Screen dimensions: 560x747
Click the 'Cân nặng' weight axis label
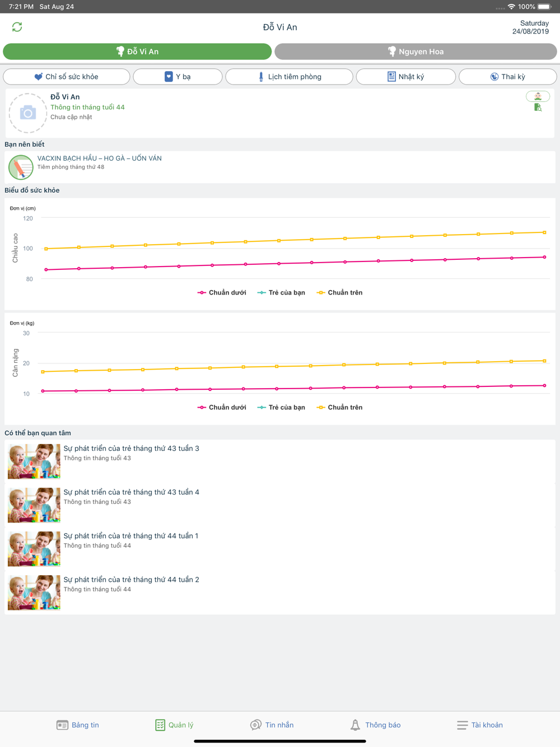click(15, 363)
